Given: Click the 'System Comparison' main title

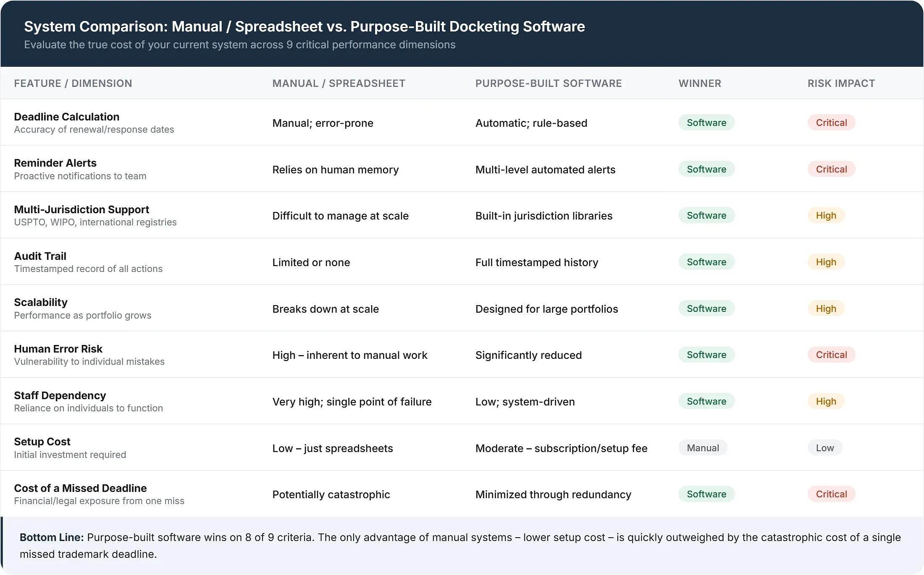Looking at the screenshot, I should [x=304, y=26].
